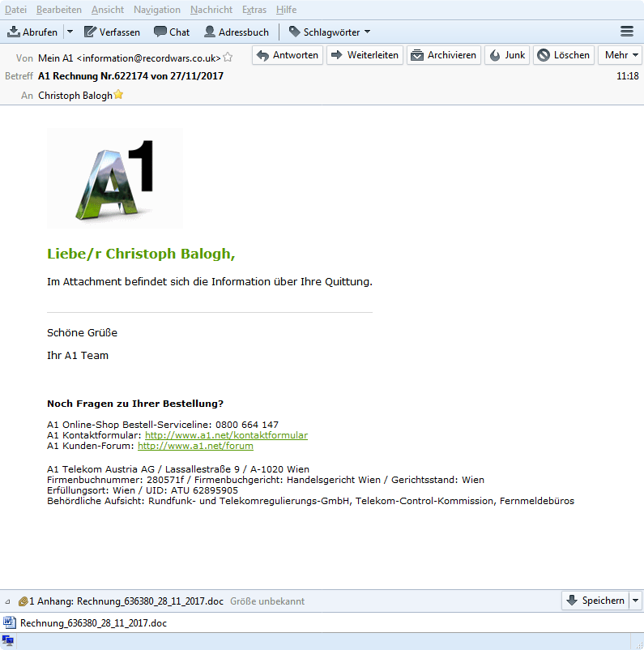
Task: Collapse the attachment pane toggle arrow
Action: pos(7,601)
